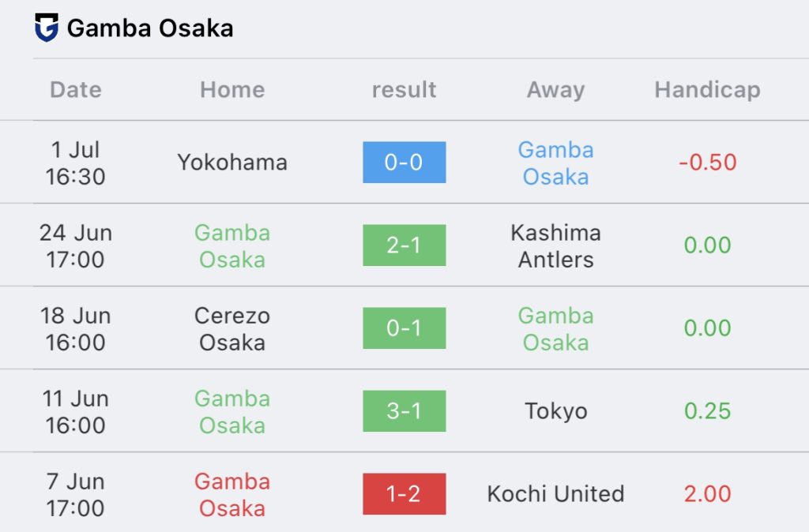Click the Kochi United team name
The height and width of the screenshot is (532, 809).
[555, 494]
